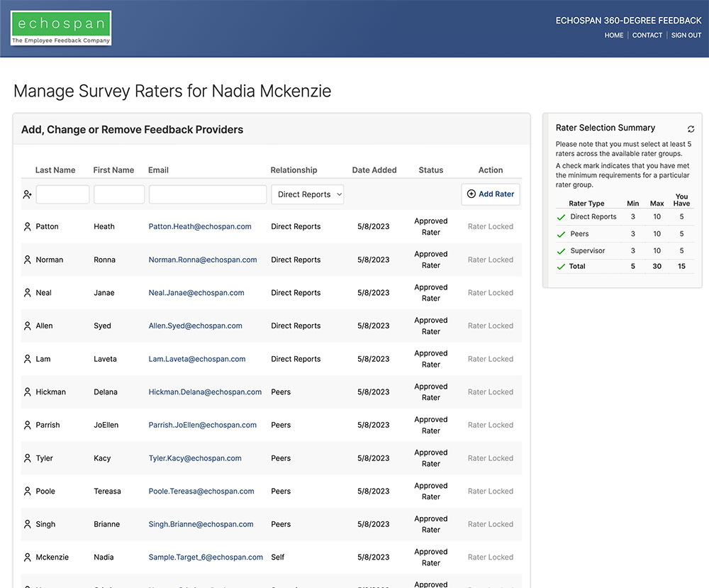Click Rater Locked in the Singh row

click(491, 523)
